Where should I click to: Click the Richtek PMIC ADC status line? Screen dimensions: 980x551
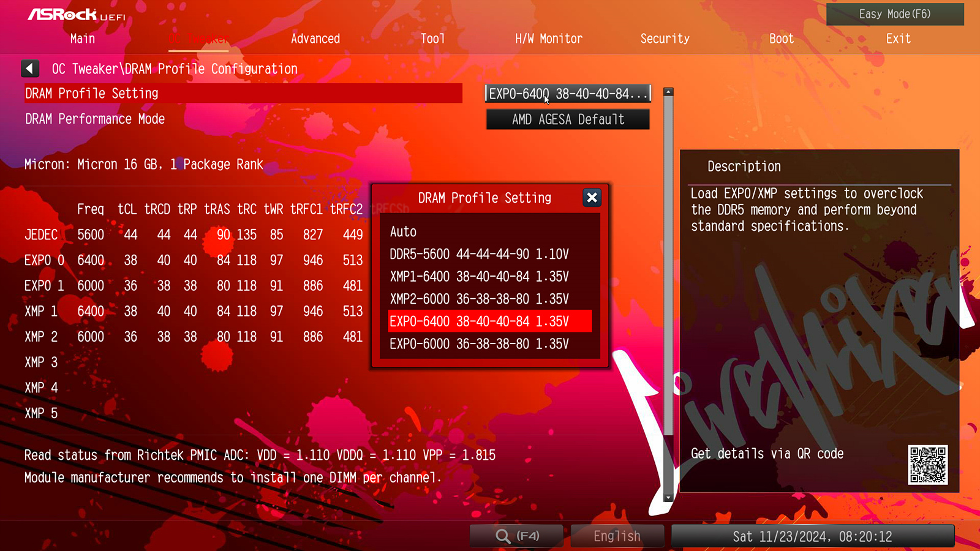click(x=260, y=455)
